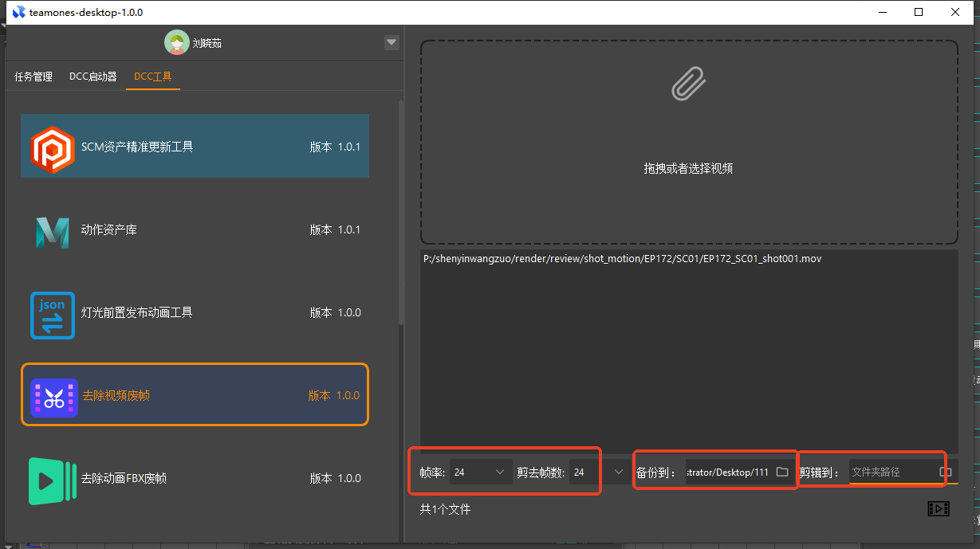Open the SCM资产精准更新工具 icon
Viewport: 980px width, 549px height.
(x=52, y=147)
